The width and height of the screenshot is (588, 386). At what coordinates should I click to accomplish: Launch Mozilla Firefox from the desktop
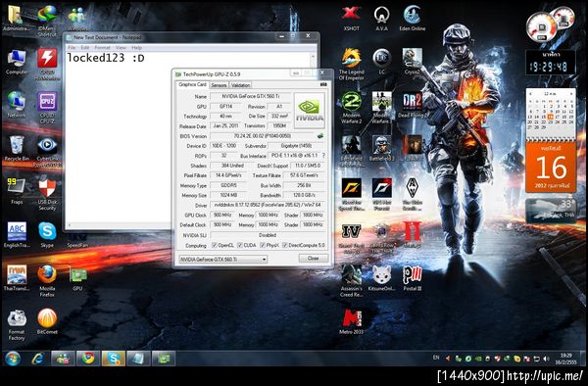pyautogui.click(x=47, y=281)
